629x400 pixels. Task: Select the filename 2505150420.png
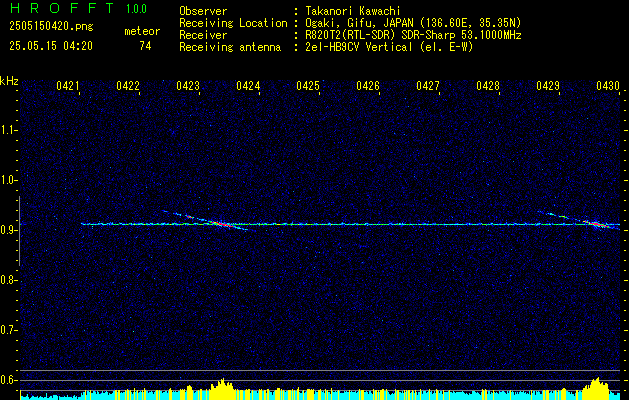[x=51, y=27]
